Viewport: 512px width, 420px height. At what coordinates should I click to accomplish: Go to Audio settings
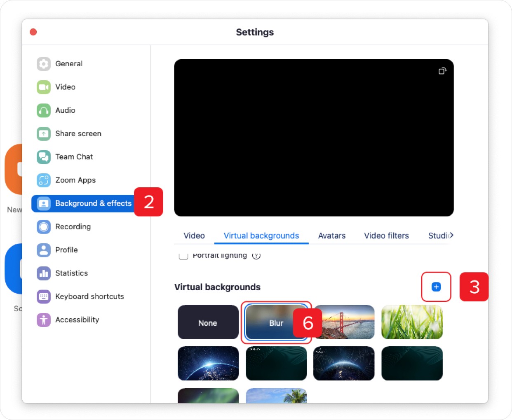coord(56,110)
